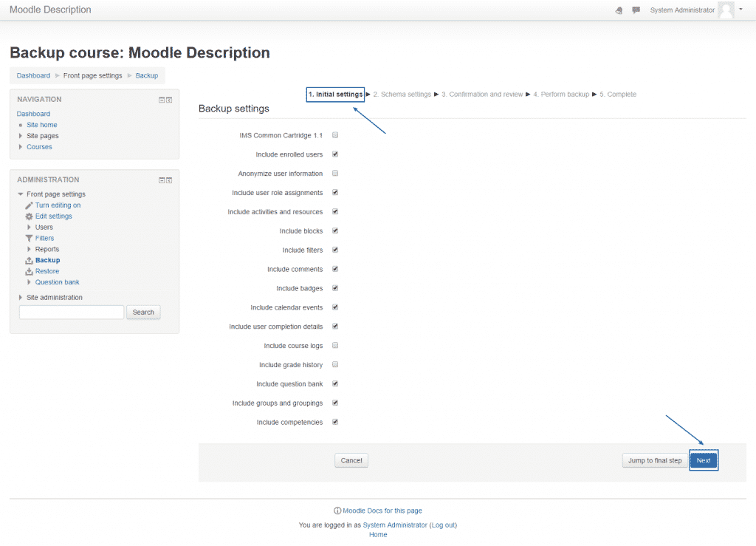Click the System Administrator avatar picture

coord(726,10)
